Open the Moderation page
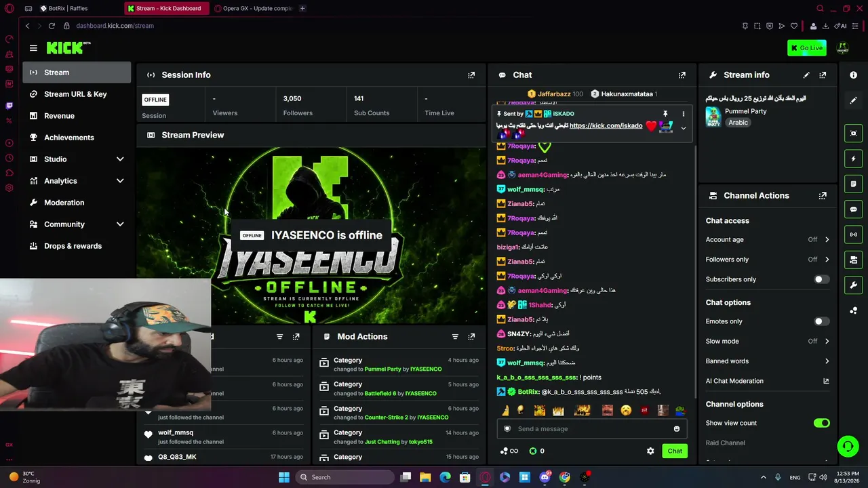 77,203
